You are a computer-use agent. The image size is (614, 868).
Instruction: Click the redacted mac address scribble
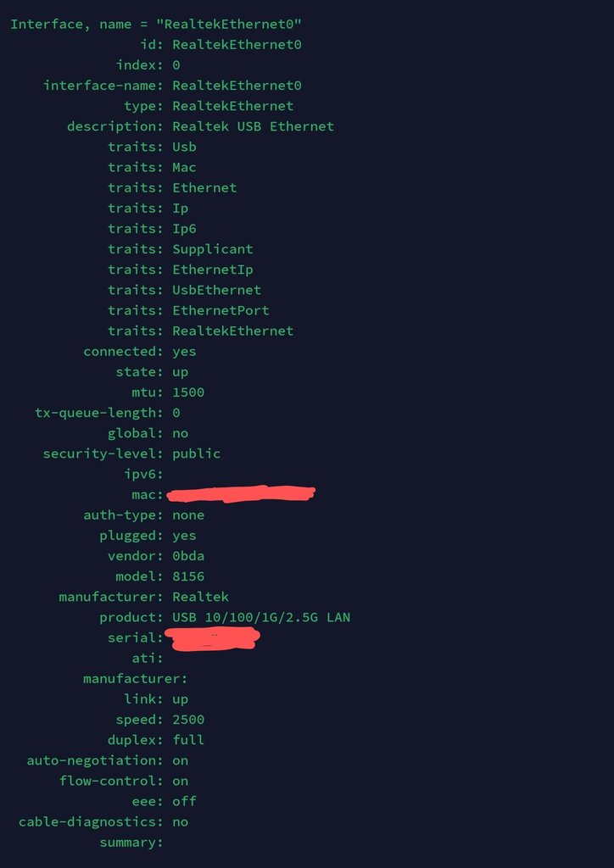coord(241,492)
